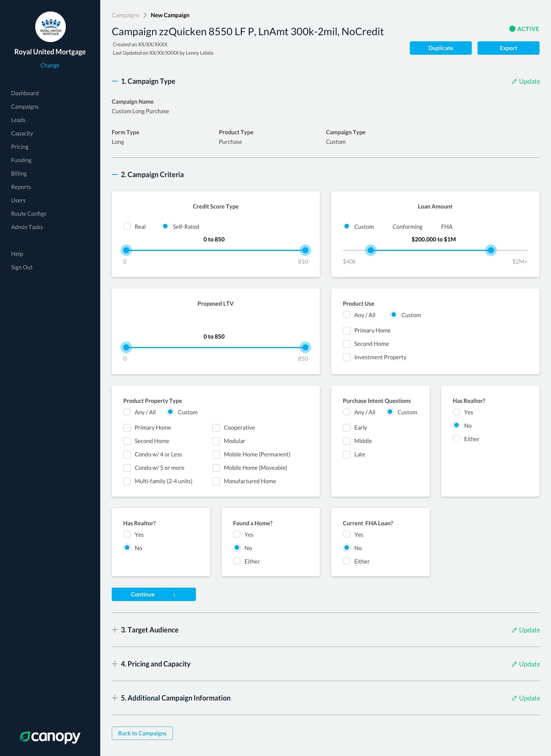This screenshot has height=756, width=551.
Task: Check Late purchase intent
Action: tap(347, 454)
